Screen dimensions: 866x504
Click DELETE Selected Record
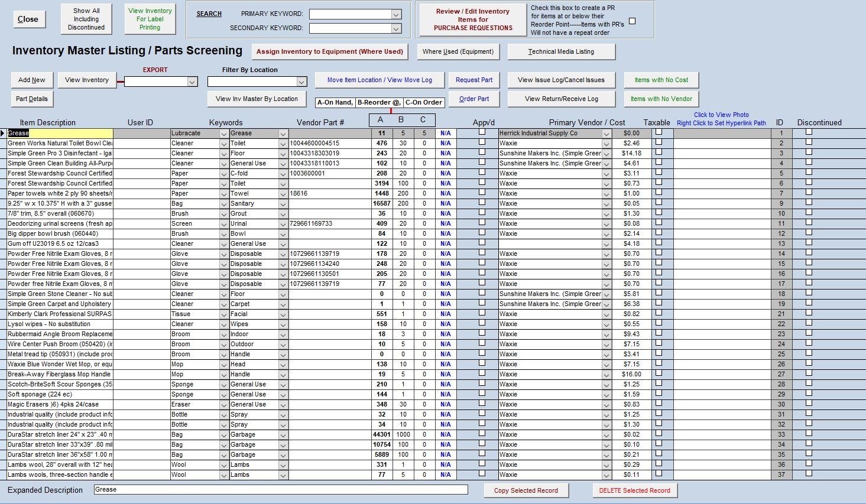[634, 490]
